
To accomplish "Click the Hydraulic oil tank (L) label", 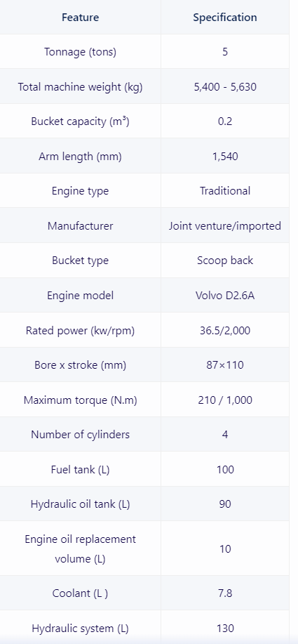I will coord(81,504).
